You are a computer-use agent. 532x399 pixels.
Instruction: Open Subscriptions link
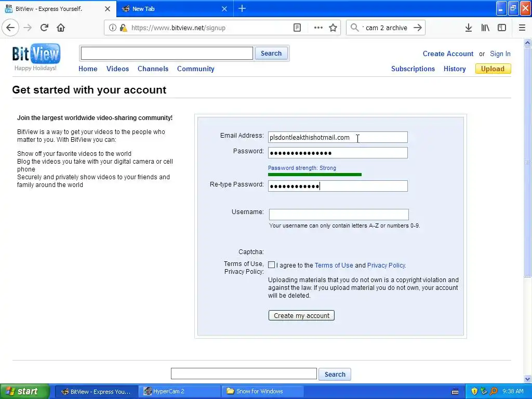[x=413, y=69]
